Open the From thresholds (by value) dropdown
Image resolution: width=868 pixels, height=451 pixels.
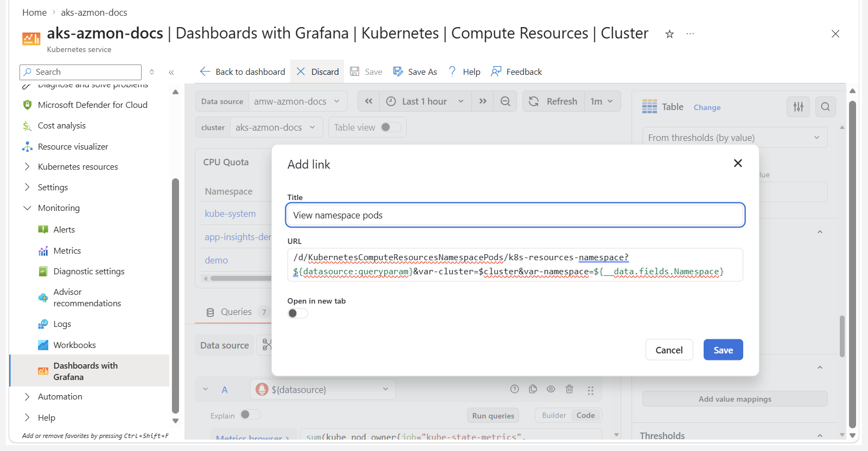pos(735,138)
